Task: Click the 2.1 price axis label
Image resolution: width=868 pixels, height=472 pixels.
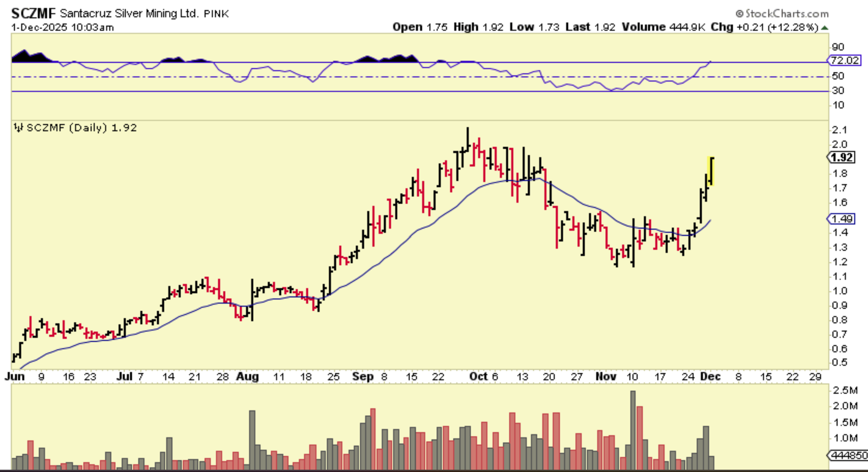Action: pyautogui.click(x=839, y=130)
